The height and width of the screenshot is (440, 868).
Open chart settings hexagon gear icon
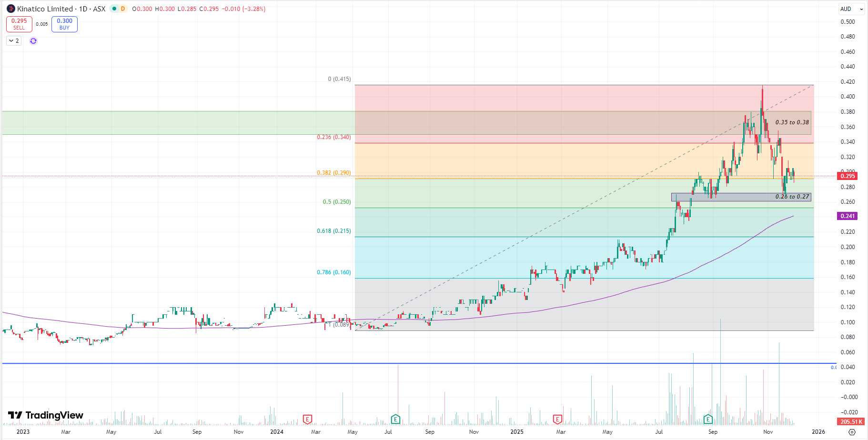pos(852,432)
